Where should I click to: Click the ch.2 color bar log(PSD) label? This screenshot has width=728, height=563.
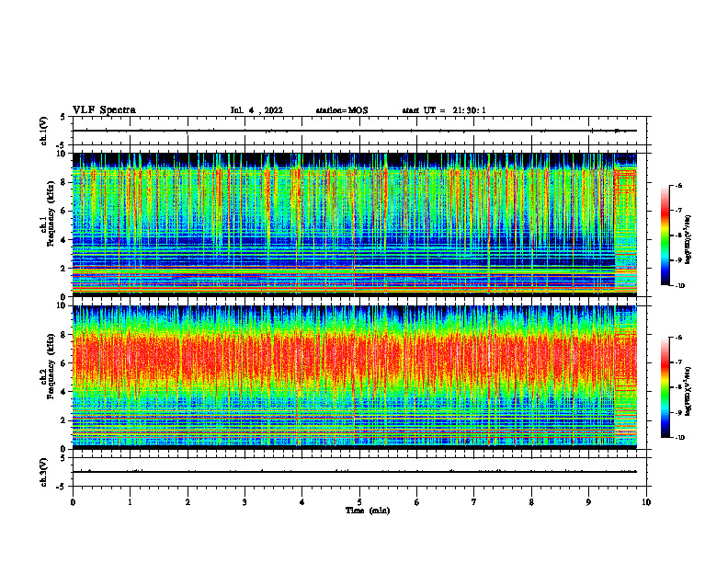689,391
